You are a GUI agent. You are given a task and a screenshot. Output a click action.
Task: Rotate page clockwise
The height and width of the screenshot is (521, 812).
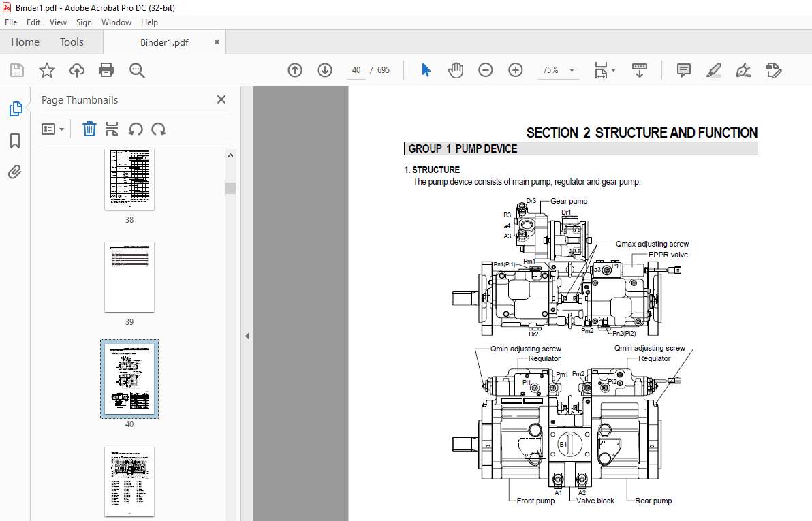(159, 129)
